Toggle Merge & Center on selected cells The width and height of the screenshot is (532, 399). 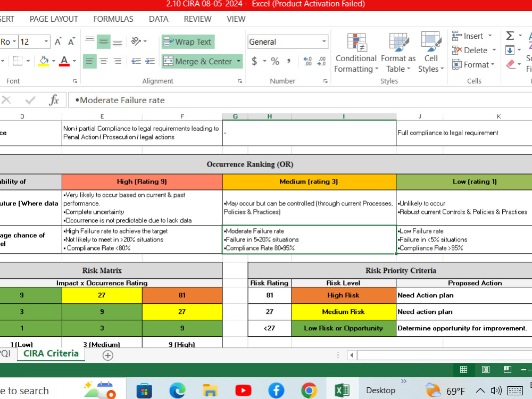[x=198, y=61]
